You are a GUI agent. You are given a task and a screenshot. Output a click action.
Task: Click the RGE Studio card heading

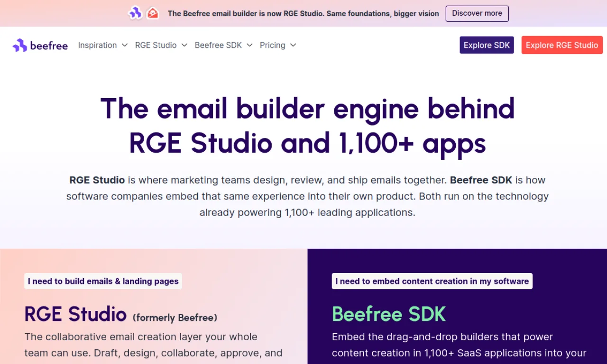tap(76, 314)
